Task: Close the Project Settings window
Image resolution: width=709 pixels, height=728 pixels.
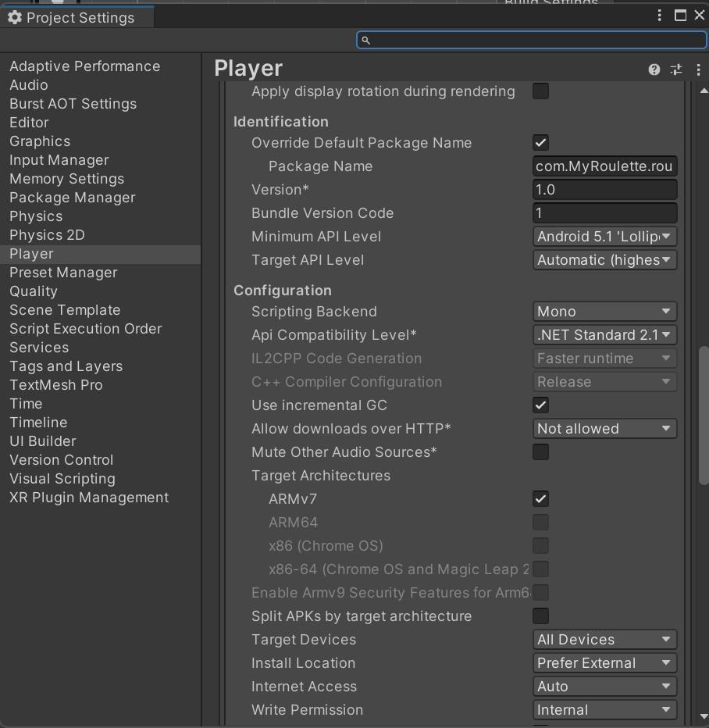Action: tap(699, 16)
